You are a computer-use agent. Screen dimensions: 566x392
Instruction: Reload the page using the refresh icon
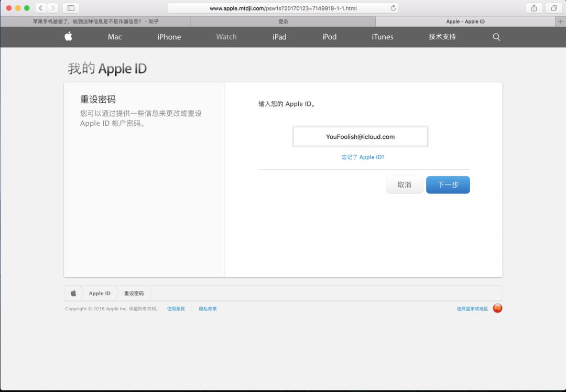[393, 8]
